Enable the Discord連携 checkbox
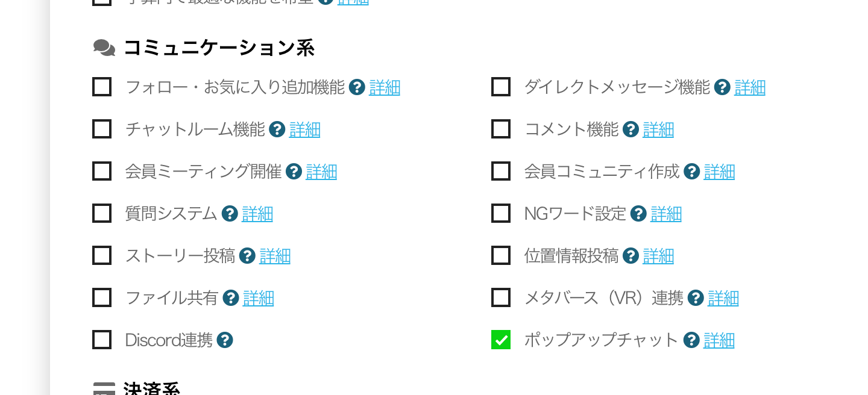 pos(102,340)
